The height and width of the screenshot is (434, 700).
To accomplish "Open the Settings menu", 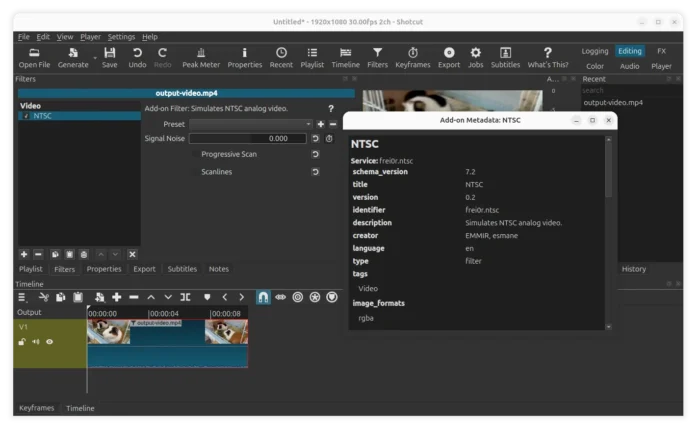I will click(x=121, y=37).
